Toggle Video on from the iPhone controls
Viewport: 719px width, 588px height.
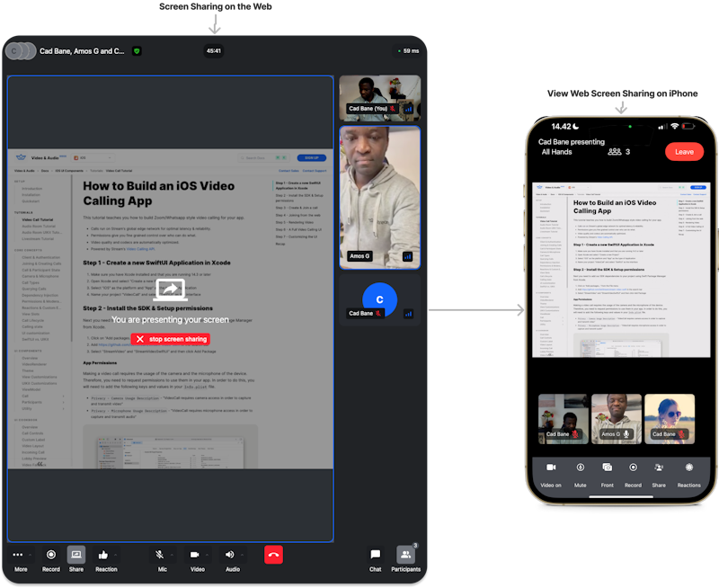(x=552, y=468)
